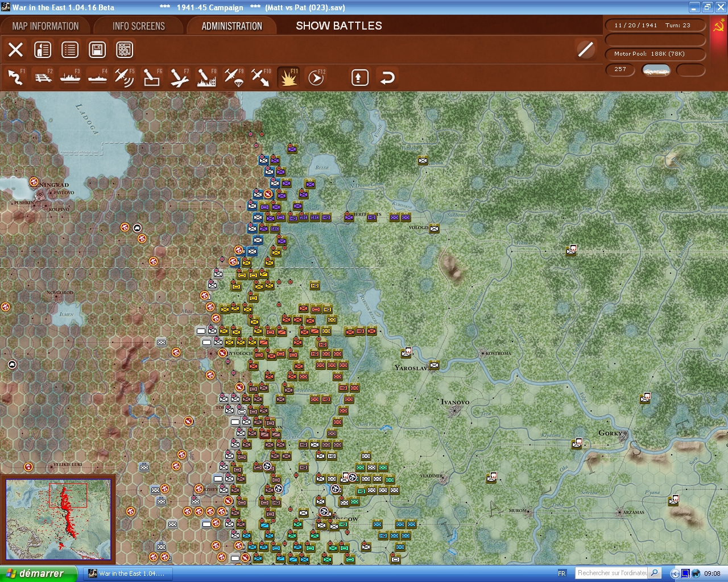Click the Vladimir town label on map
728x582 pixels.
(x=431, y=476)
